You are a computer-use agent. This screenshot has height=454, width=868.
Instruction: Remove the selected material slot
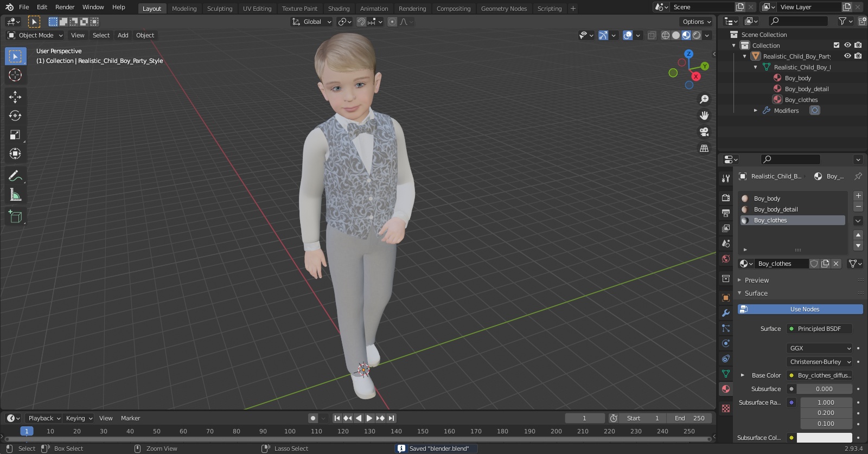[858, 207]
